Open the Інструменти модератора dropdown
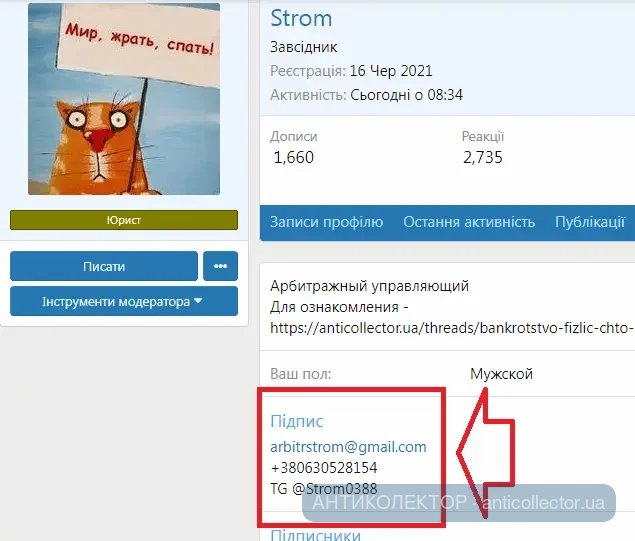Image resolution: width=635 pixels, height=541 pixels. 124,301
